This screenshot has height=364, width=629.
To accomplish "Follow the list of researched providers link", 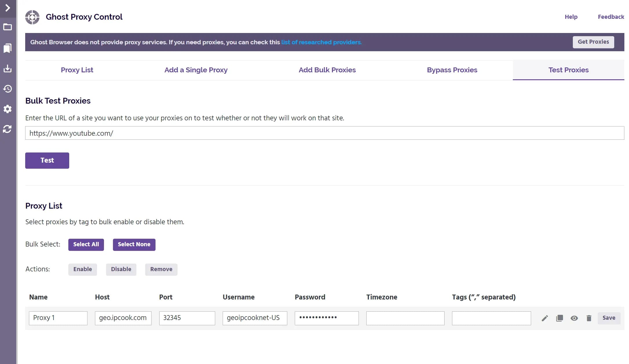I will [321, 42].
